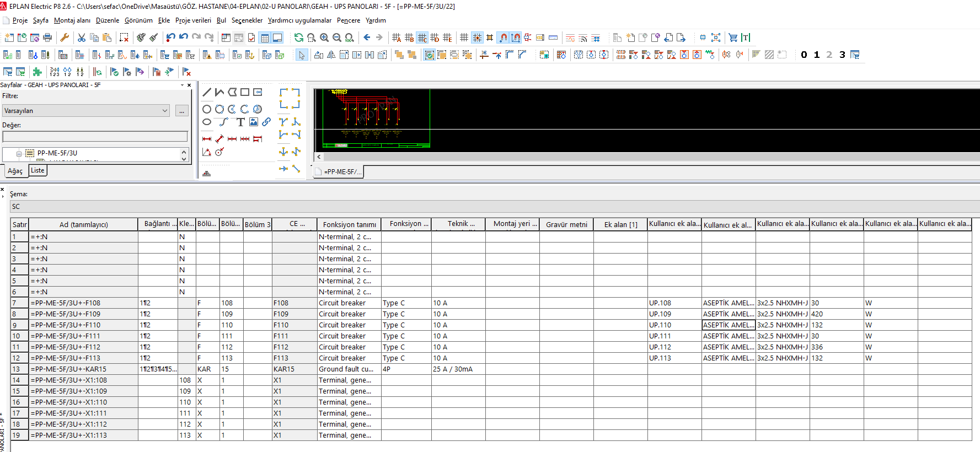Click the Print icon in the toolbar
980x452 pixels.
pos(47,37)
